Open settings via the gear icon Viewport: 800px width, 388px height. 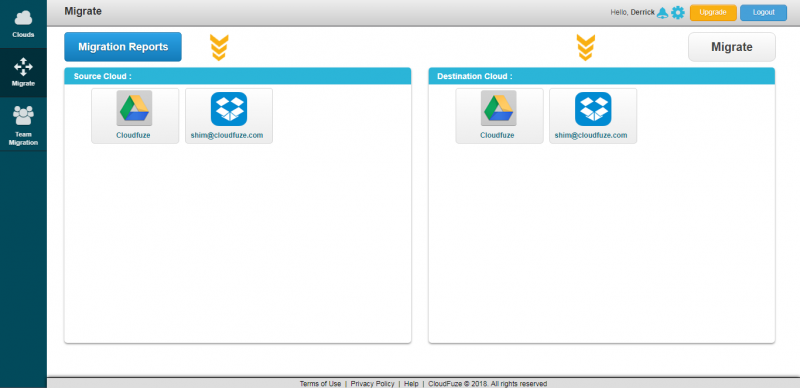[x=678, y=13]
